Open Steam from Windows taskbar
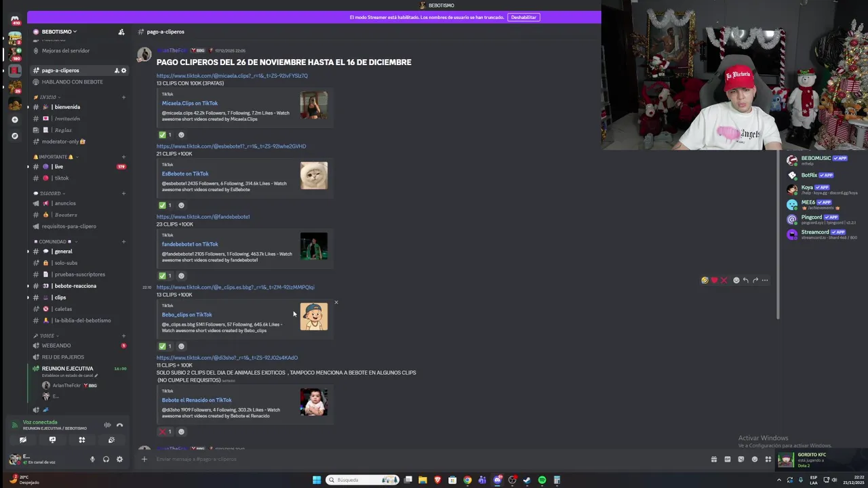868x488 pixels. click(527, 480)
